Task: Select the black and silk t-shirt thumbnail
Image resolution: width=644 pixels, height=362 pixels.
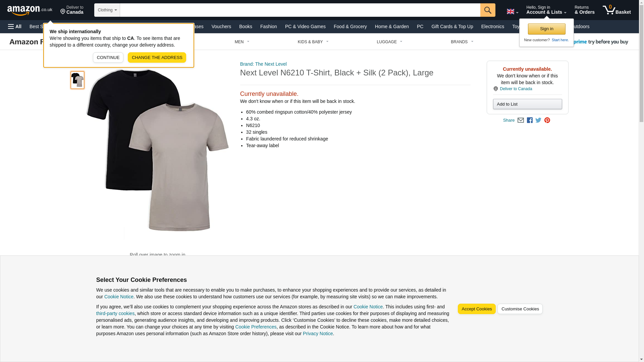Action: [77, 80]
